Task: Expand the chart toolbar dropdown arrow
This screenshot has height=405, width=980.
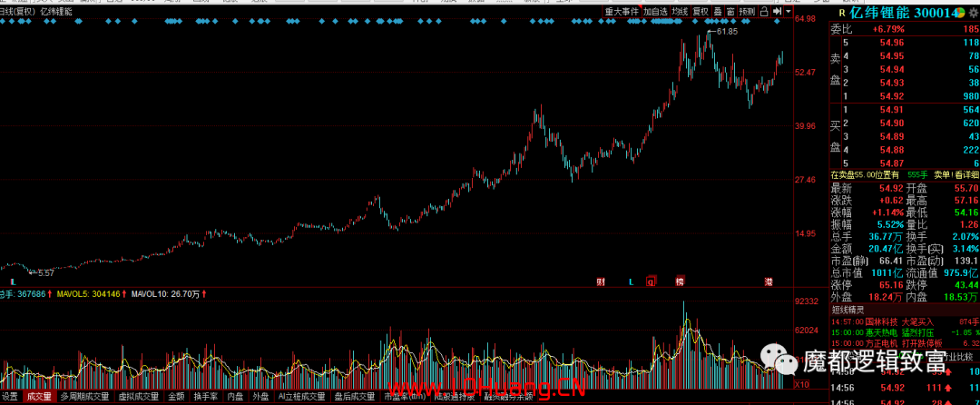Action: coord(789,12)
